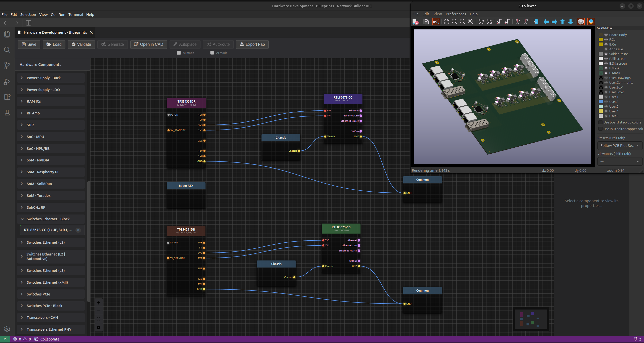Rotate the board around the Z axis
The width and height of the screenshot is (644, 343).
518,22
